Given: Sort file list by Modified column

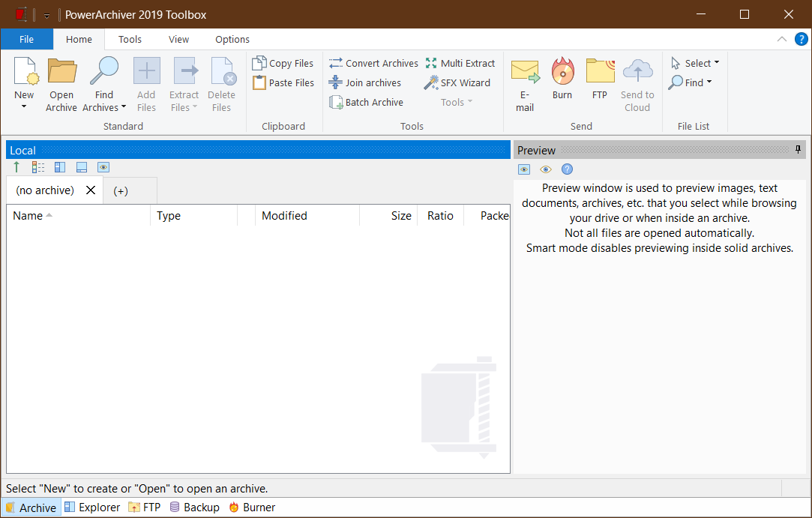Looking at the screenshot, I should coord(307,215).
